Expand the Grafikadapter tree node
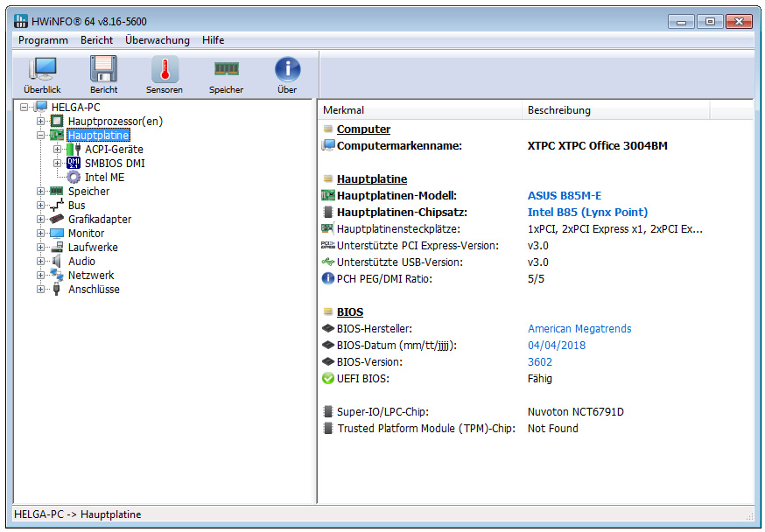This screenshot has width=765, height=532. pos(41,219)
